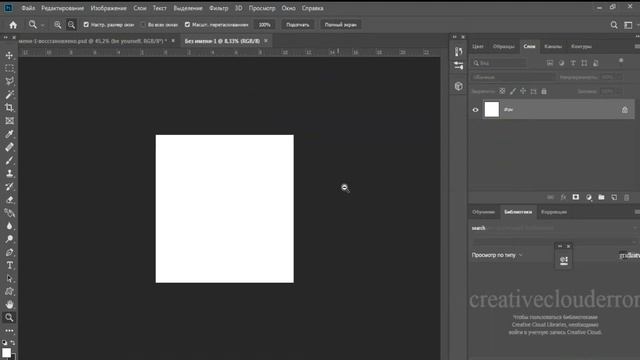Create new fill or adjustment layer

(589, 198)
